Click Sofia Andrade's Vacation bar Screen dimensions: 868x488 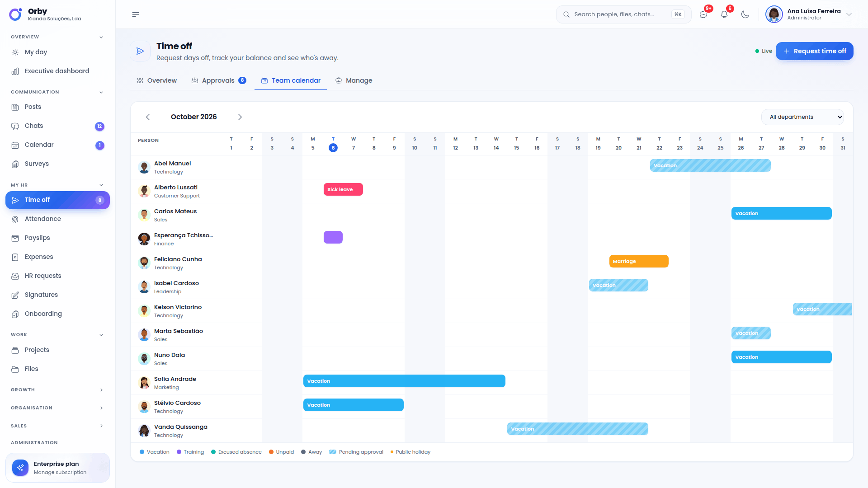coord(404,381)
